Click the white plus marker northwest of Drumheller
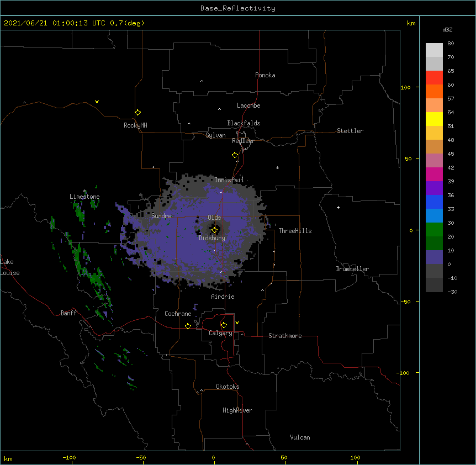 coord(338,207)
